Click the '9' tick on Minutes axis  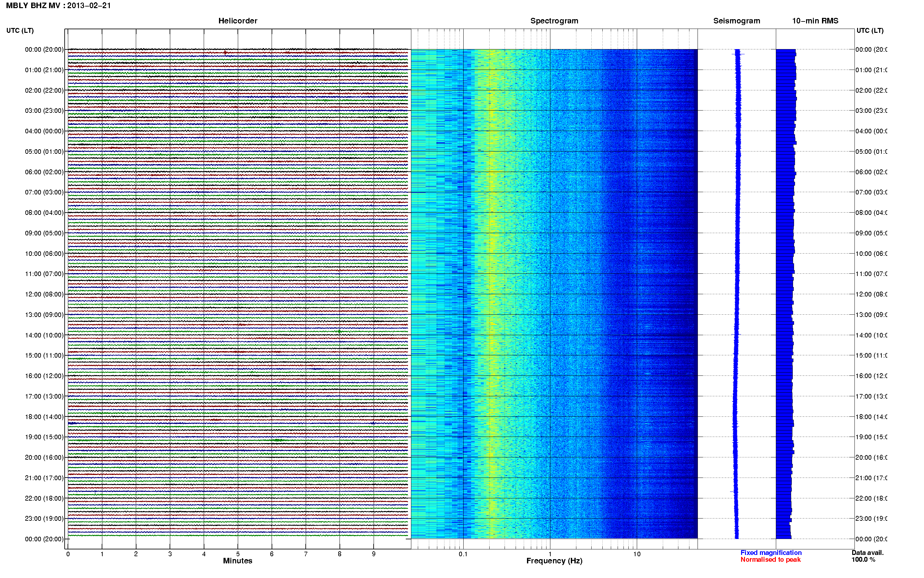[374, 554]
